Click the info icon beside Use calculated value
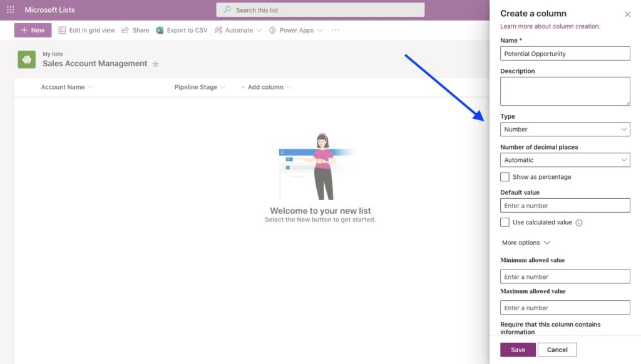The width and height of the screenshot is (641, 364). pyautogui.click(x=579, y=223)
